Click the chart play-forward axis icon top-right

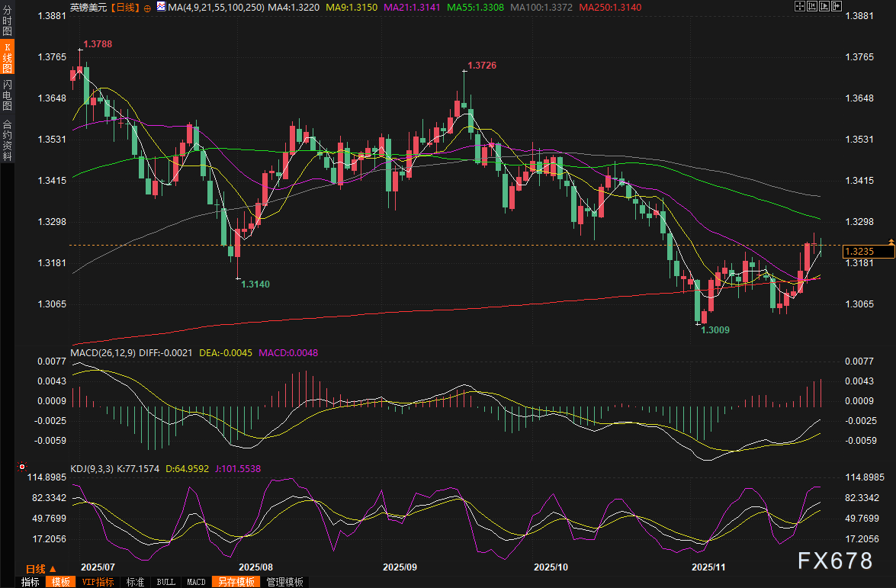pos(824,6)
